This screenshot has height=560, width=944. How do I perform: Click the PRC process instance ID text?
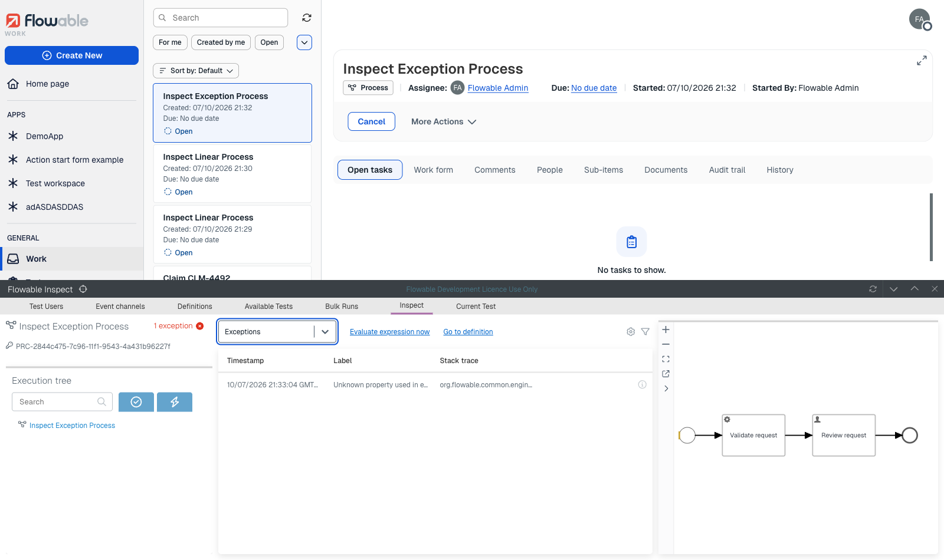93,347
